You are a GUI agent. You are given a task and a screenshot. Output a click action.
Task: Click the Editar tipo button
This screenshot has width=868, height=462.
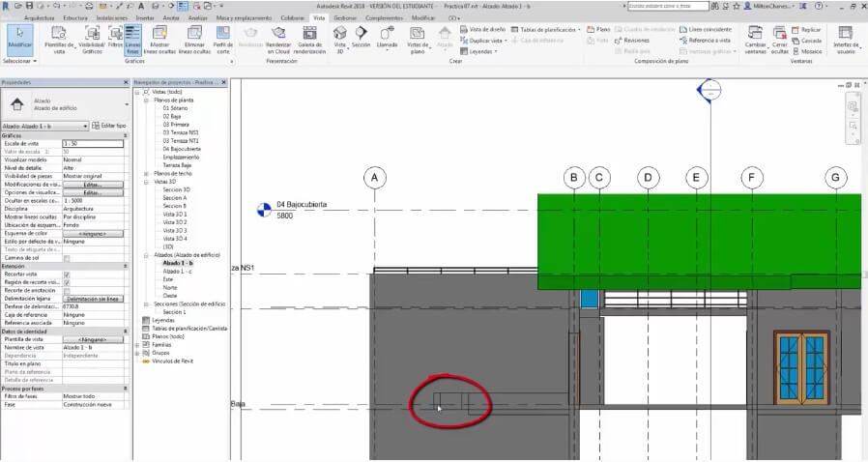tap(109, 126)
